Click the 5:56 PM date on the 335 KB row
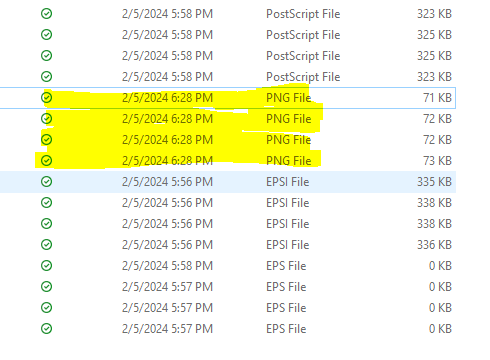This screenshot has width=490, height=360. (167, 182)
